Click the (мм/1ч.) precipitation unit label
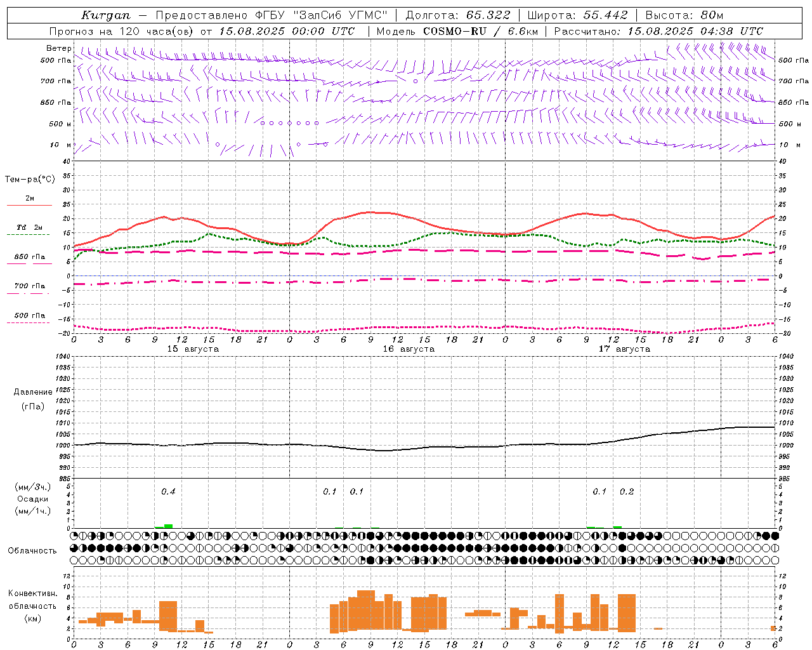The width and height of the screenshot is (812, 650). (x=33, y=511)
